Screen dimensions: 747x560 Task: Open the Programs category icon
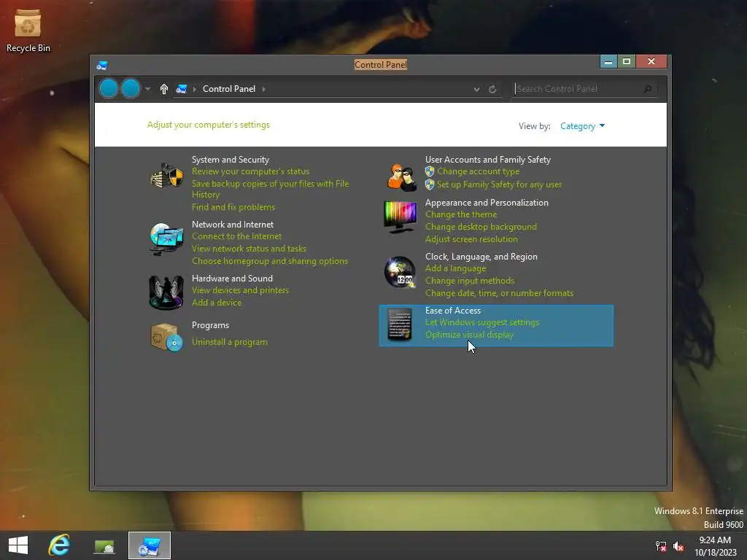click(x=166, y=337)
